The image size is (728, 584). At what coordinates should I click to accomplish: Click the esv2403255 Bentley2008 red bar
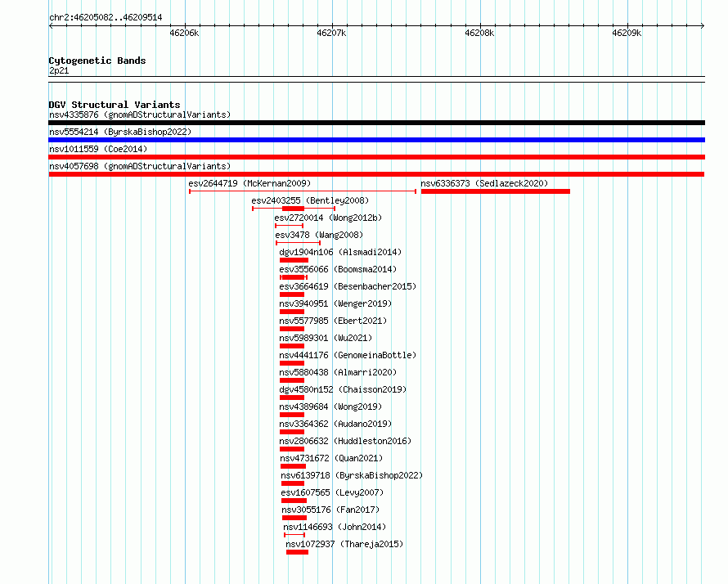294,209
